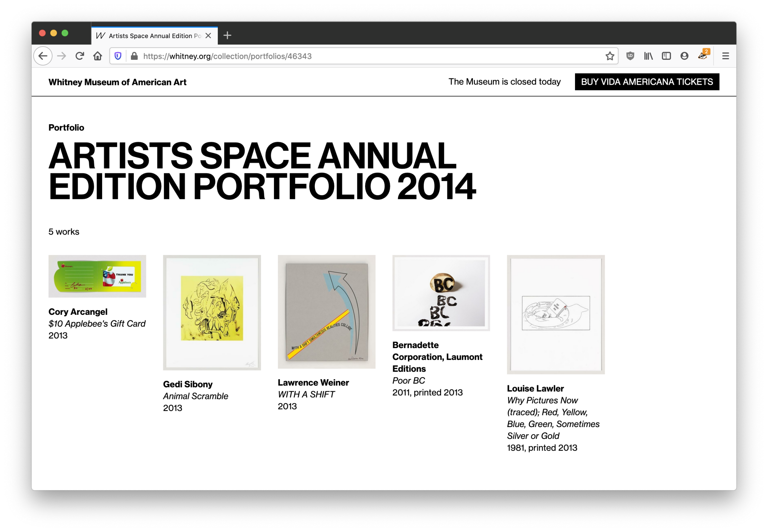Click the Gedi Sibony artist name

tap(188, 384)
